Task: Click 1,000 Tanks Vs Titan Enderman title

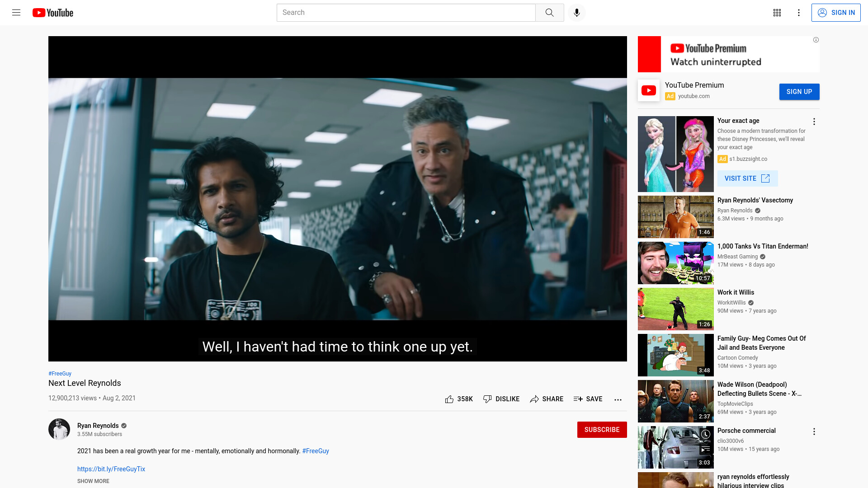Action: pos(763,246)
